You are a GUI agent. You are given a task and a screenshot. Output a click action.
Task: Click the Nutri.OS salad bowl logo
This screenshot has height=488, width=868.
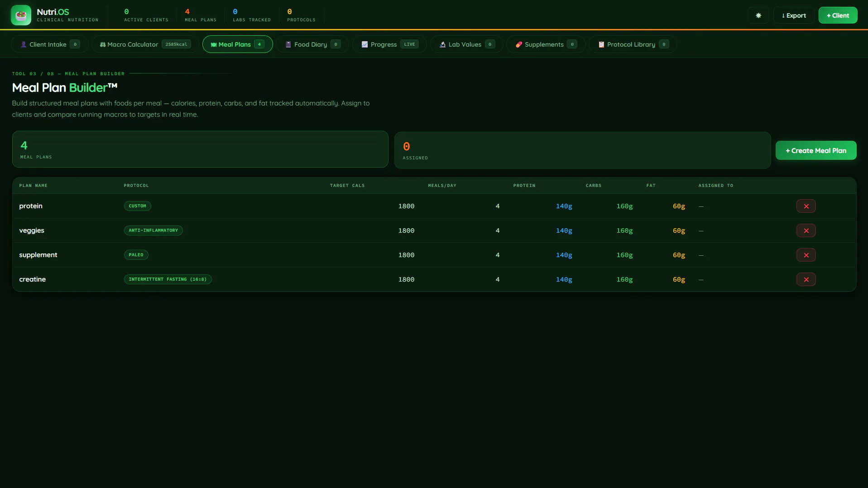click(x=21, y=15)
